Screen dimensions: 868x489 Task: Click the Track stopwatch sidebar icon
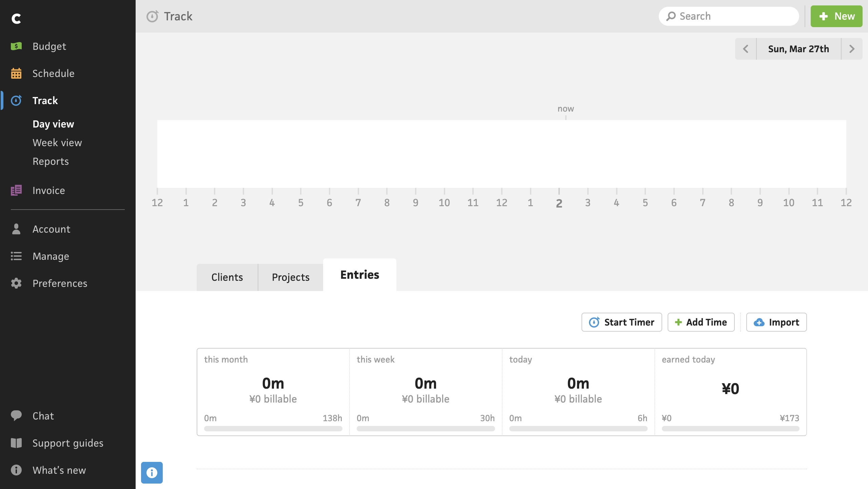pyautogui.click(x=16, y=100)
